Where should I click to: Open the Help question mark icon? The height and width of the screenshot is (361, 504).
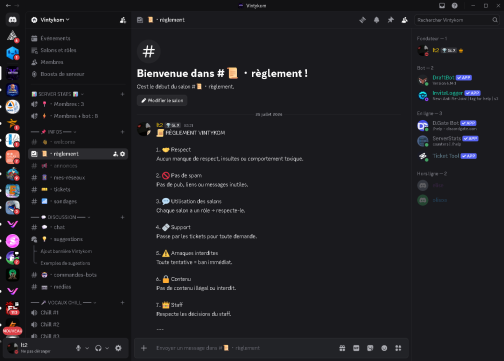[x=455, y=6]
